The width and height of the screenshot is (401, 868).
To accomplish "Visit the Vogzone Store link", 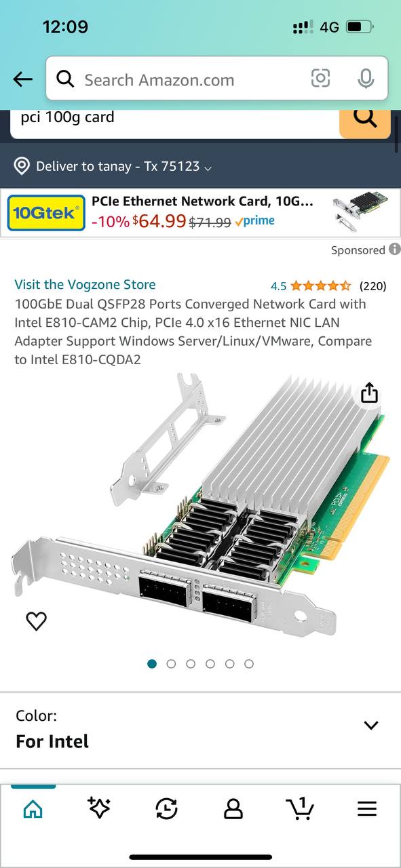I will [x=85, y=285].
